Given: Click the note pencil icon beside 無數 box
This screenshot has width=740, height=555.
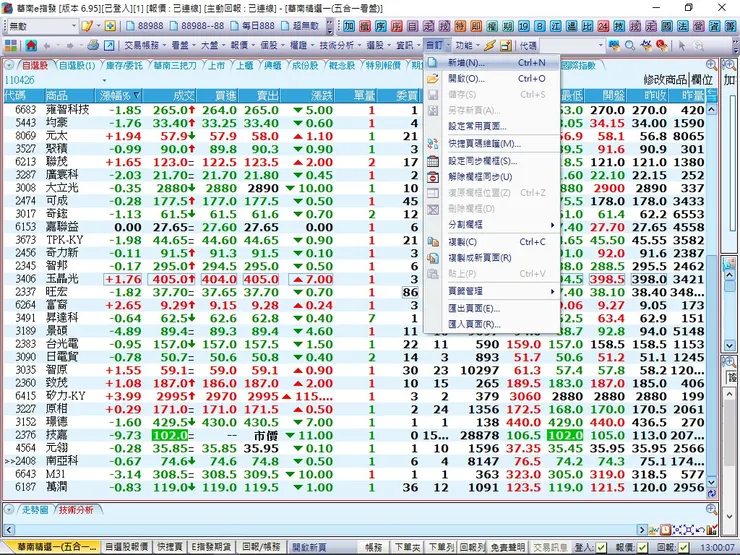Looking at the screenshot, I should (x=86, y=26).
